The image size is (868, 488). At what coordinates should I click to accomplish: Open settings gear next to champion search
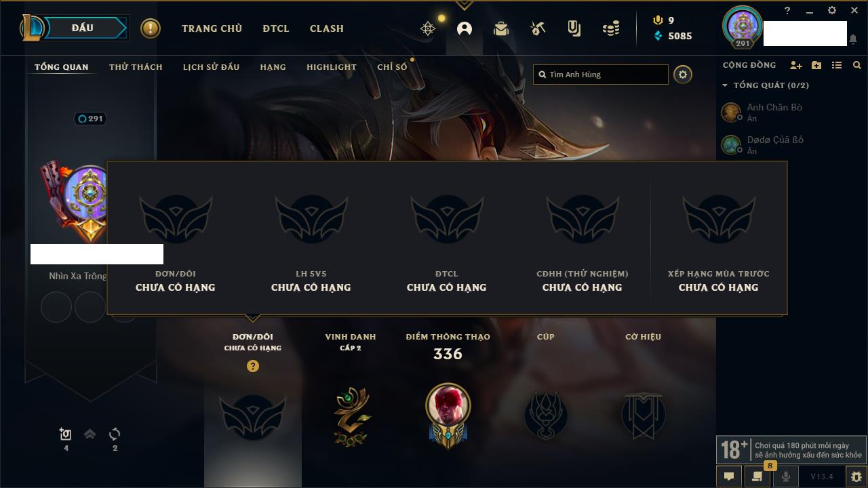683,75
